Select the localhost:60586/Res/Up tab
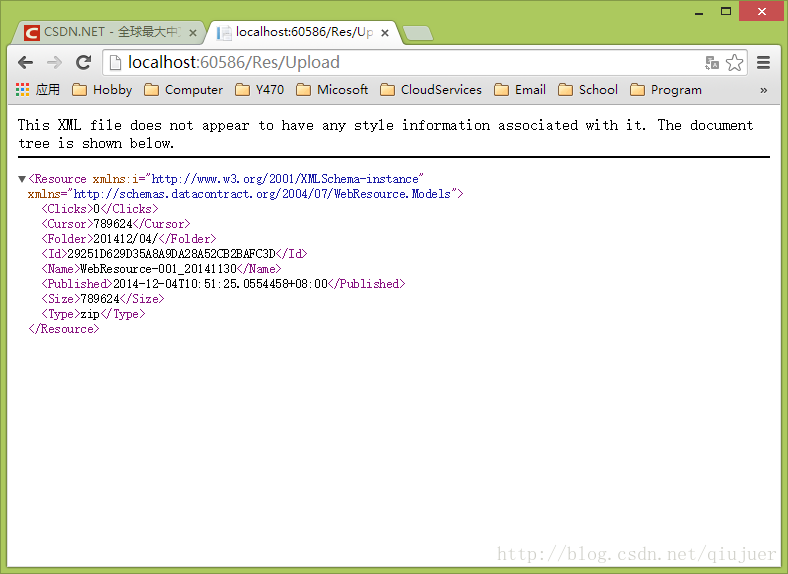 (304, 32)
